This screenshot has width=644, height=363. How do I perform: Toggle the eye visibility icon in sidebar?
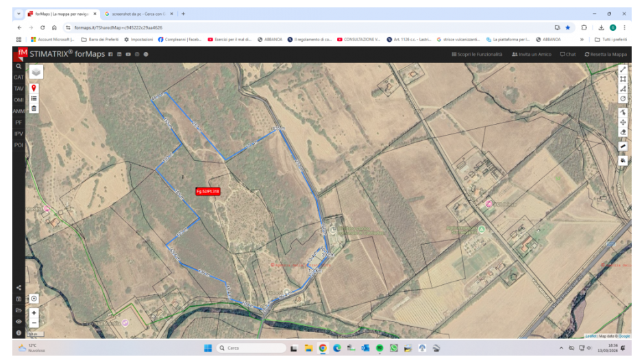[x=18, y=321]
